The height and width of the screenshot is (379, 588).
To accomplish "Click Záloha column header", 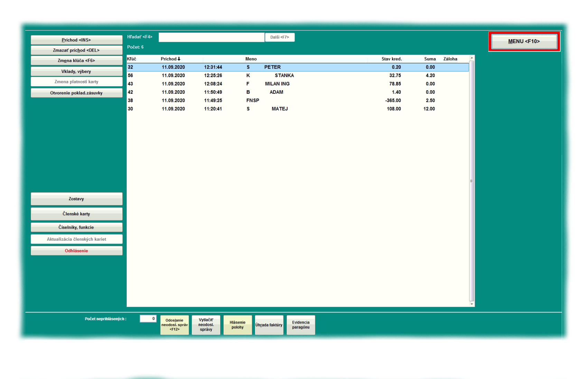I will click(x=450, y=59).
